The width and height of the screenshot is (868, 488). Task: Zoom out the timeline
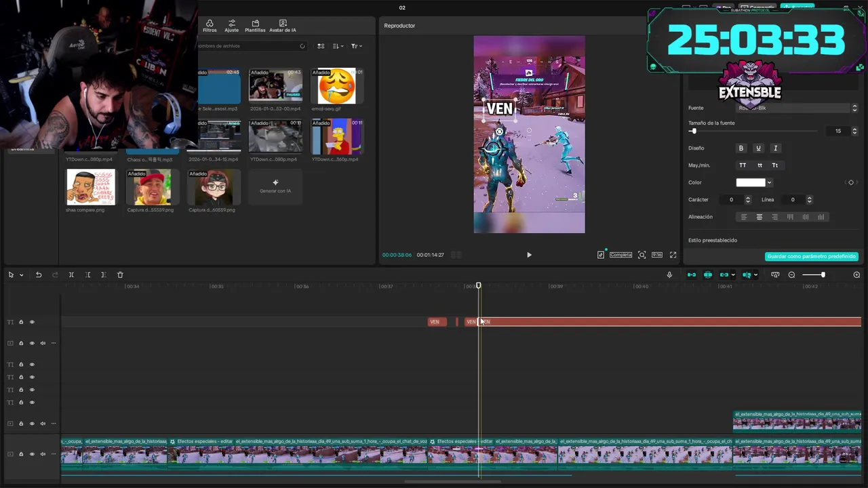(791, 275)
